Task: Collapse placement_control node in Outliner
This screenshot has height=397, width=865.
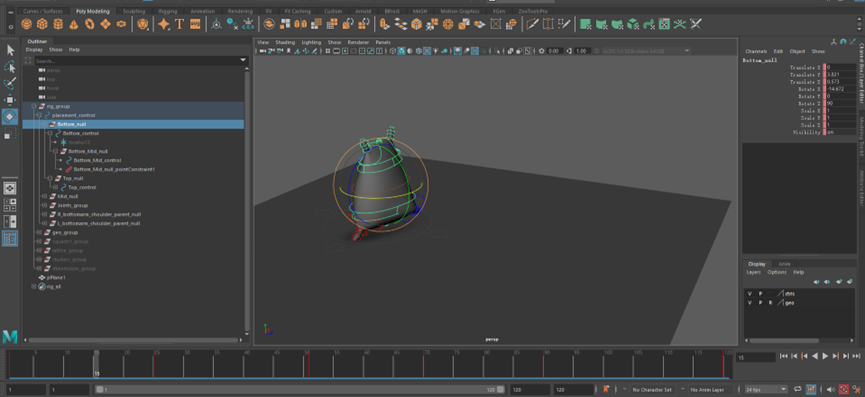Action: coord(39,115)
